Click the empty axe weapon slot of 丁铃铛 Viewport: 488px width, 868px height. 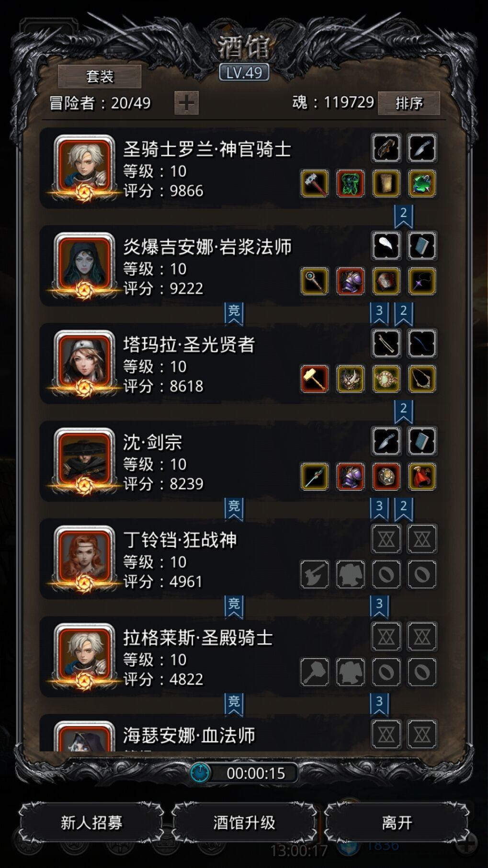click(x=315, y=574)
